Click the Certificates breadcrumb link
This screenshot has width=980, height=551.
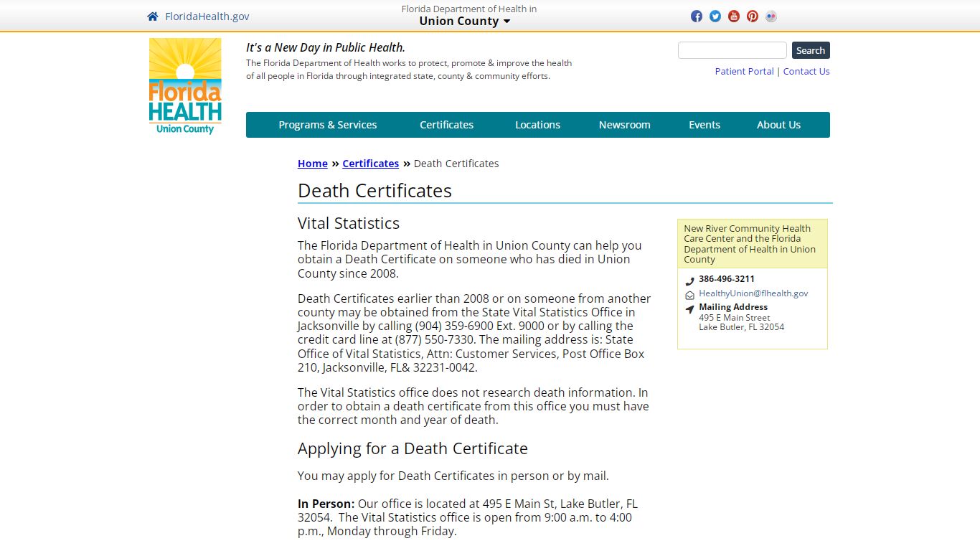pyautogui.click(x=370, y=164)
